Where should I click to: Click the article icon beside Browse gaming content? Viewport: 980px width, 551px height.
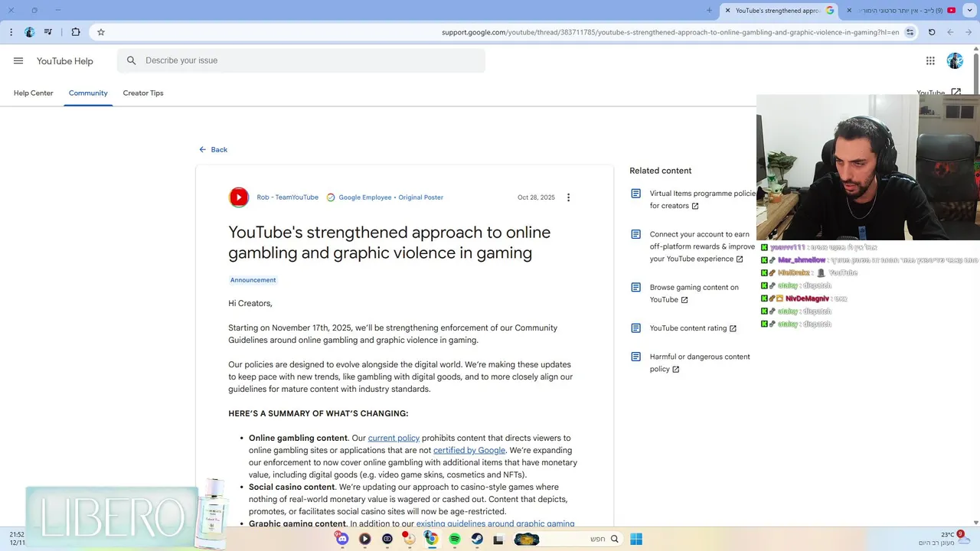(635, 288)
